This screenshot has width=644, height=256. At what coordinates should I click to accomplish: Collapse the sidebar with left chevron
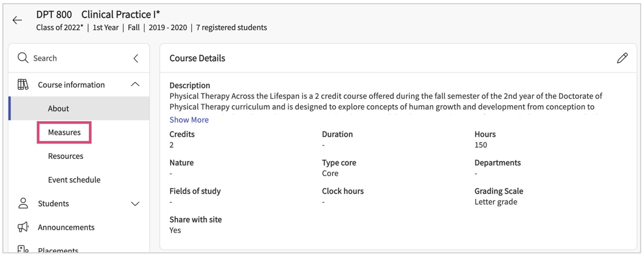pyautogui.click(x=136, y=58)
